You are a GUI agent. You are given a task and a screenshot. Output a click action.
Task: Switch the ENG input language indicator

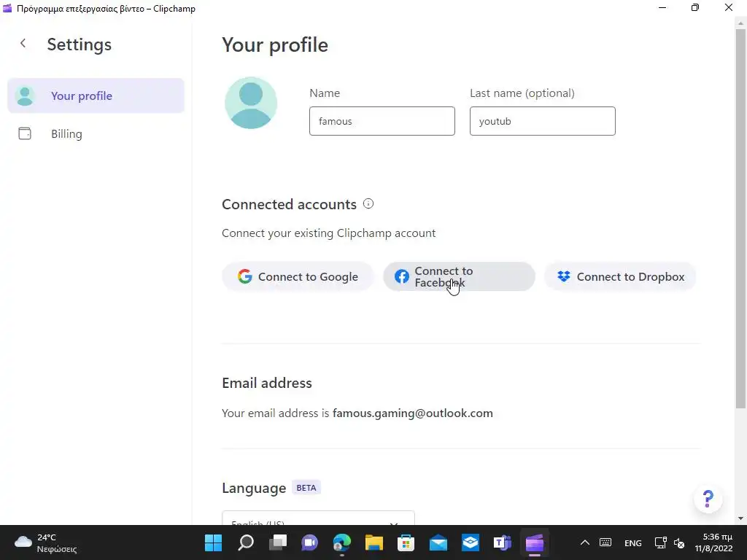633,542
